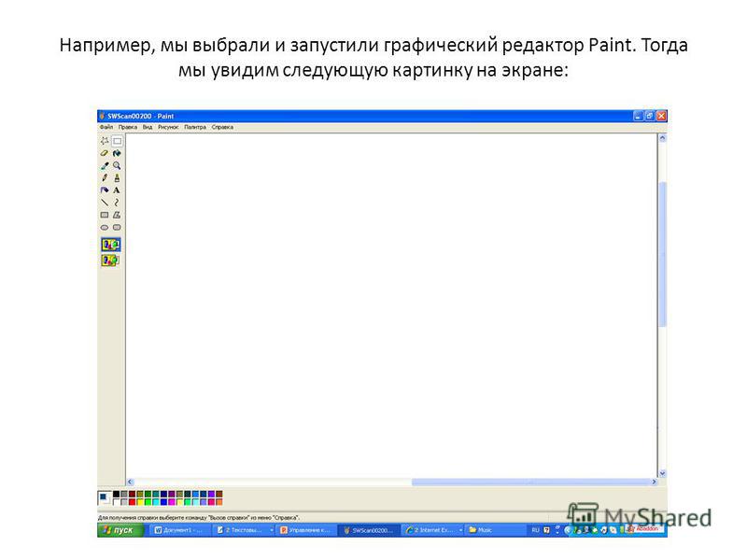Click the Пуск start button
This screenshot has height=560, width=747.
coord(120,529)
